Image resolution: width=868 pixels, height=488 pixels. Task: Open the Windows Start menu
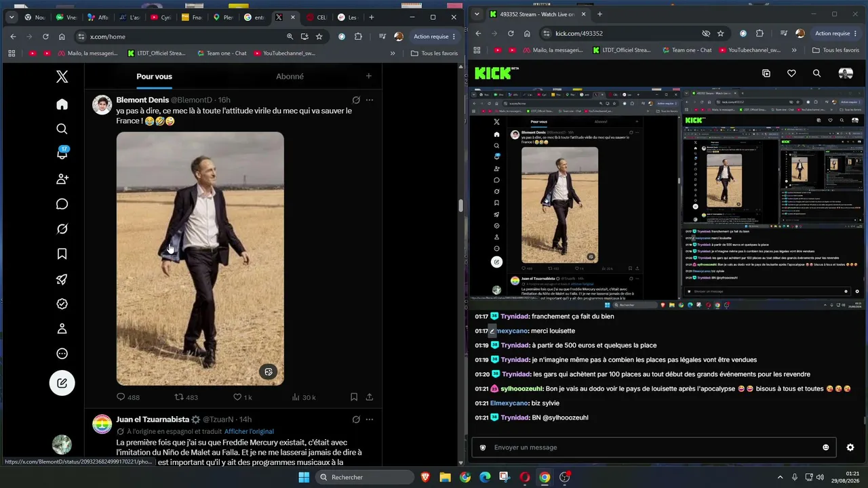click(x=303, y=477)
